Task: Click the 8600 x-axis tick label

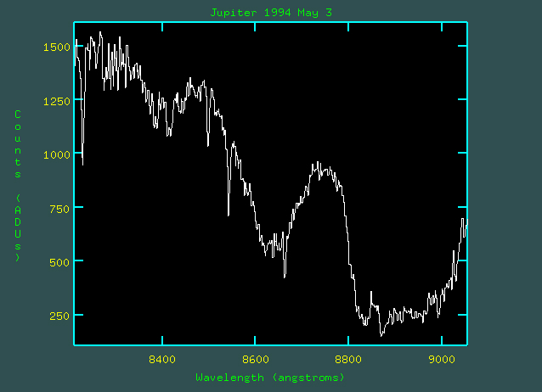Action: pyautogui.click(x=256, y=360)
